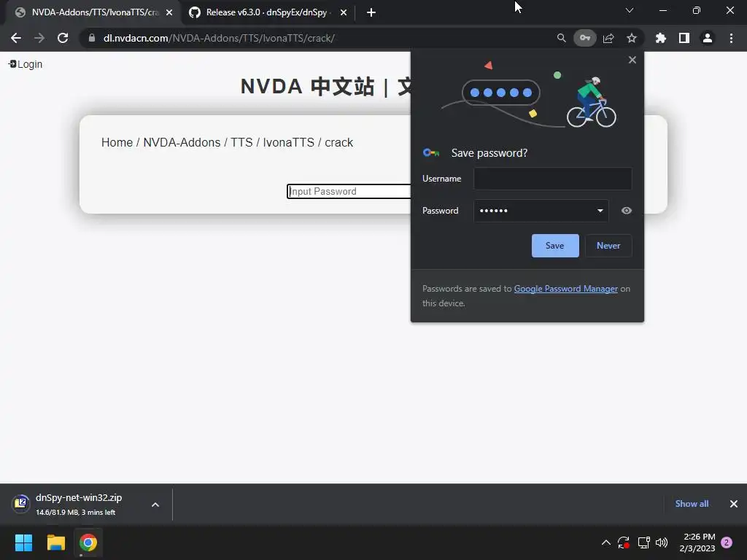
Task: Open Chrome three-dot menu
Action: coord(731,38)
